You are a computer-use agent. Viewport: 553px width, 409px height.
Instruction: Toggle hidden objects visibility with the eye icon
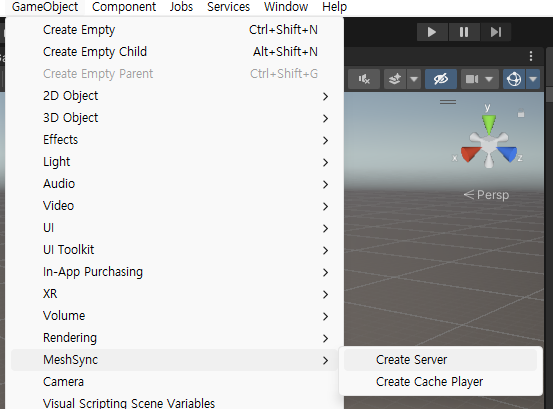[x=441, y=79]
